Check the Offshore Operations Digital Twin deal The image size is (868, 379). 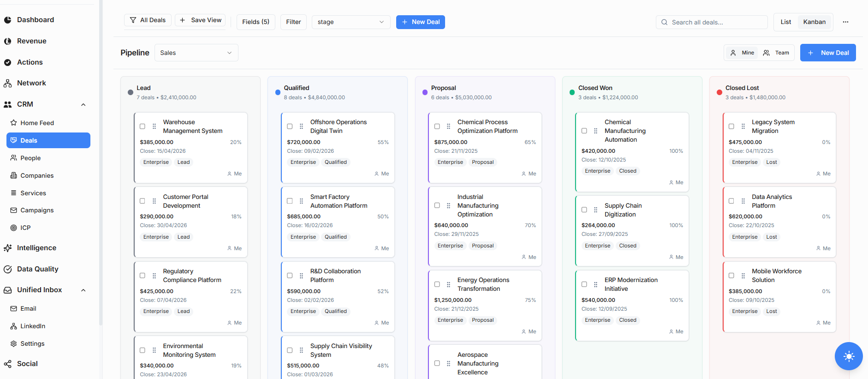point(290,126)
